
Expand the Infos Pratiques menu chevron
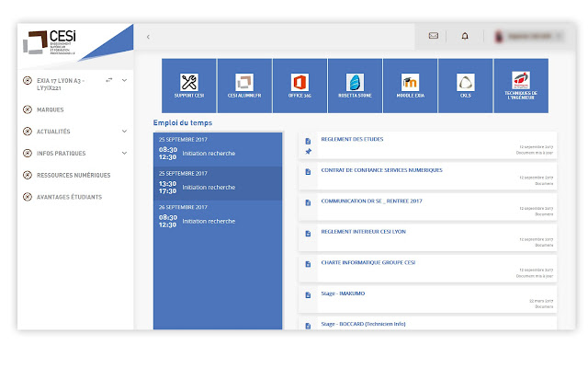click(124, 153)
